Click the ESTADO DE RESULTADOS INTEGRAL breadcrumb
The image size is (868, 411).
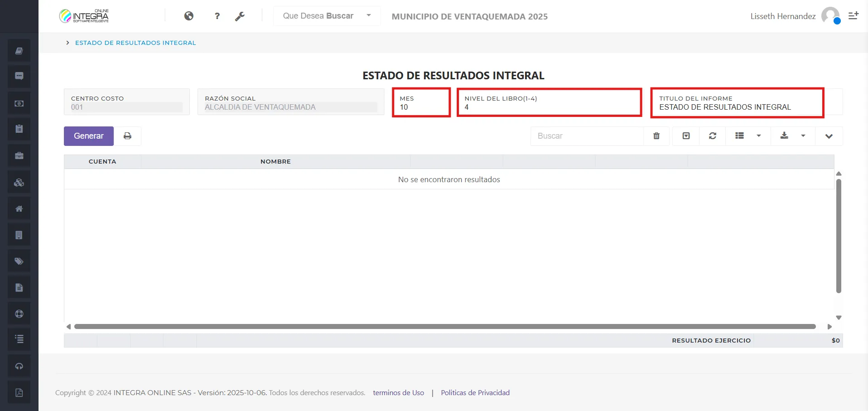click(x=135, y=43)
